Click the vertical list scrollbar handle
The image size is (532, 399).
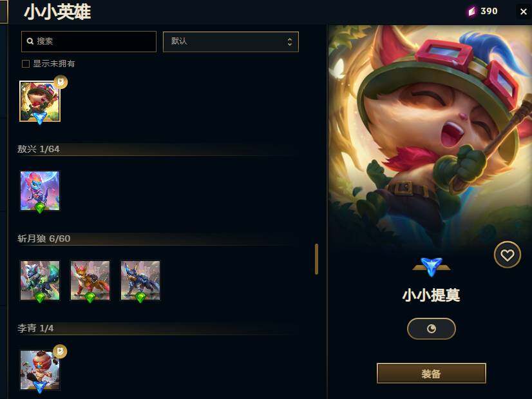click(316, 258)
